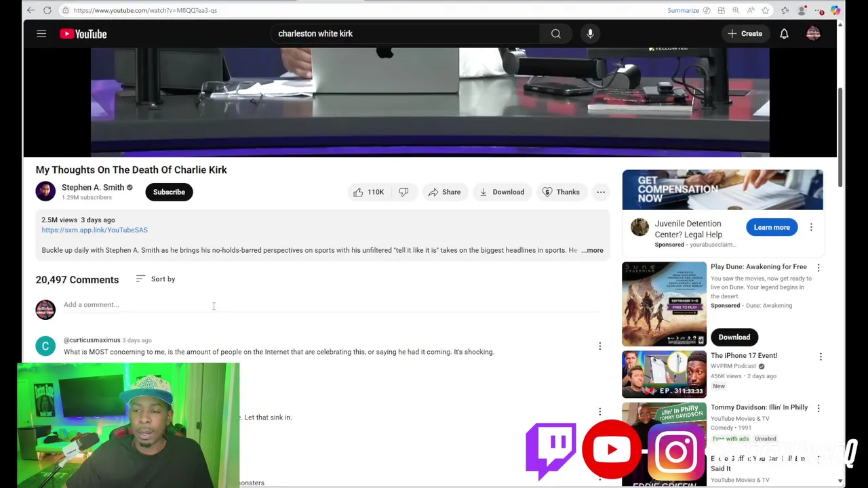Open the sxm.app.link/YouTubeSAS link

point(94,230)
